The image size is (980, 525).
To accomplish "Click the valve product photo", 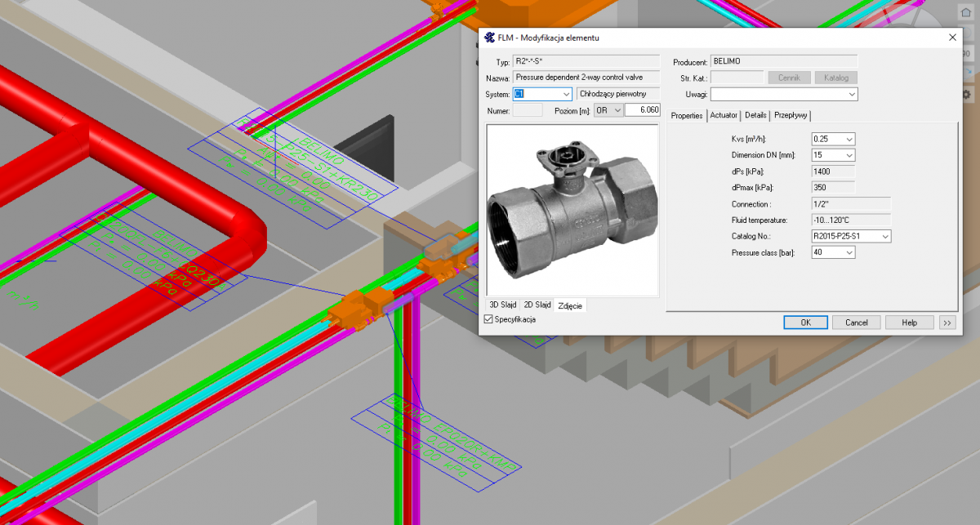I will (572, 210).
